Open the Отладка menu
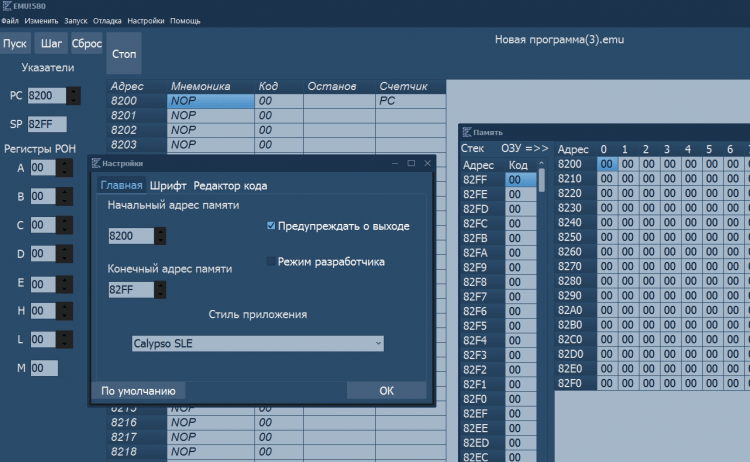This screenshot has width=750, height=462. (x=107, y=21)
